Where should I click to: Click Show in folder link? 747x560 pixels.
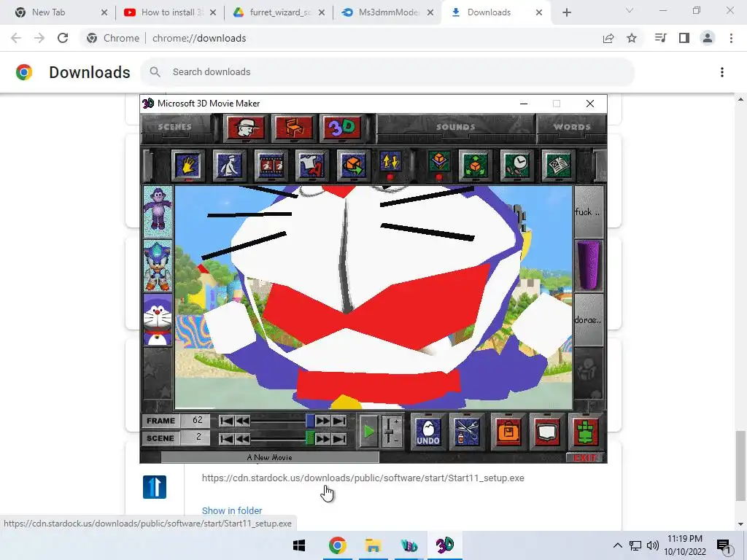tap(232, 510)
